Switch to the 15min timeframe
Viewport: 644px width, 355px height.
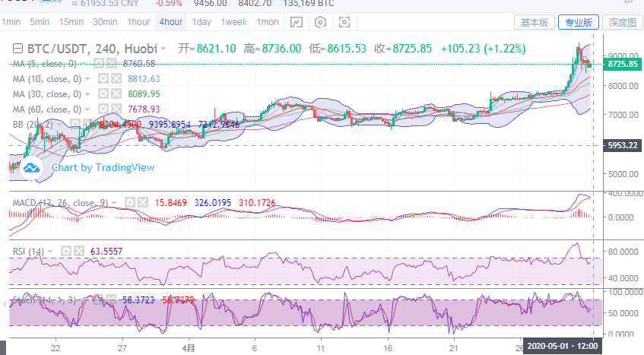pos(71,22)
